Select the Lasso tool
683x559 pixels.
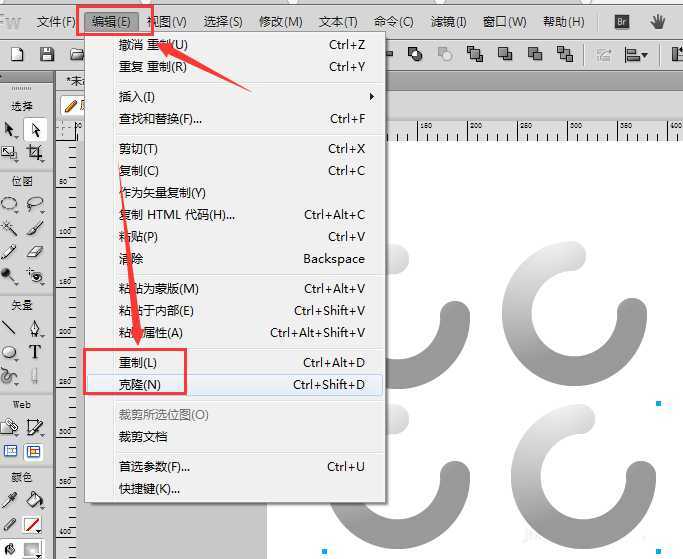[35, 203]
